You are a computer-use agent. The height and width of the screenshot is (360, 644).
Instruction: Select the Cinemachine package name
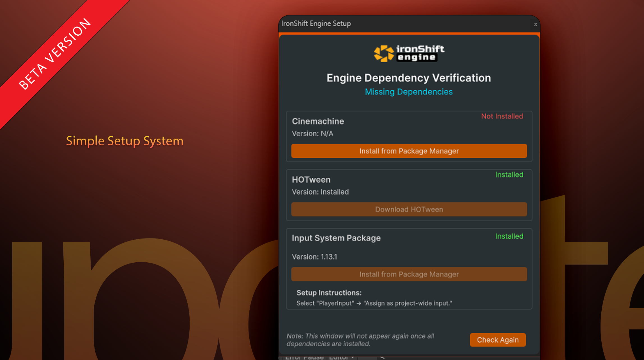click(318, 121)
